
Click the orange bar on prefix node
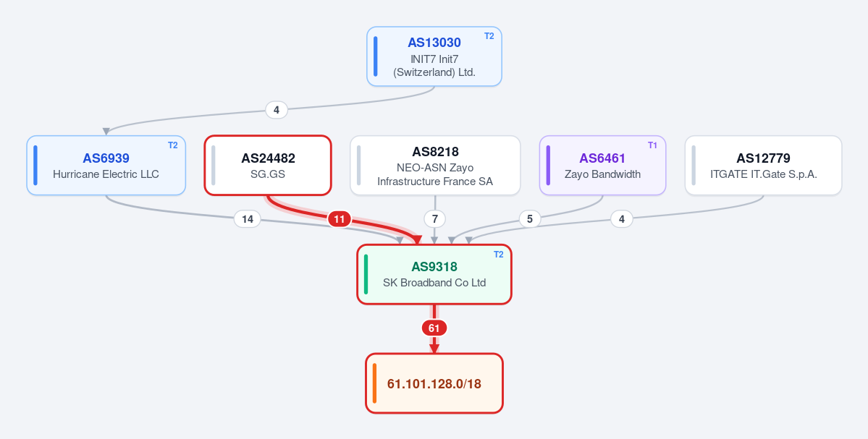[375, 383]
